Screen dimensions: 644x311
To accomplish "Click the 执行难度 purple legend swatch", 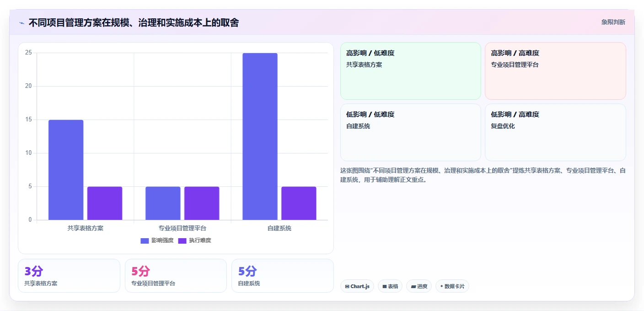I will 182,240.
